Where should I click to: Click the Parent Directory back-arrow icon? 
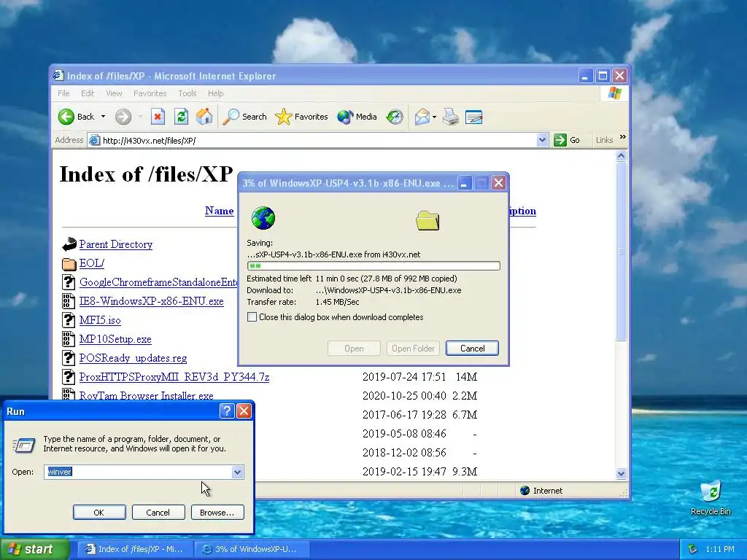pyautogui.click(x=69, y=244)
